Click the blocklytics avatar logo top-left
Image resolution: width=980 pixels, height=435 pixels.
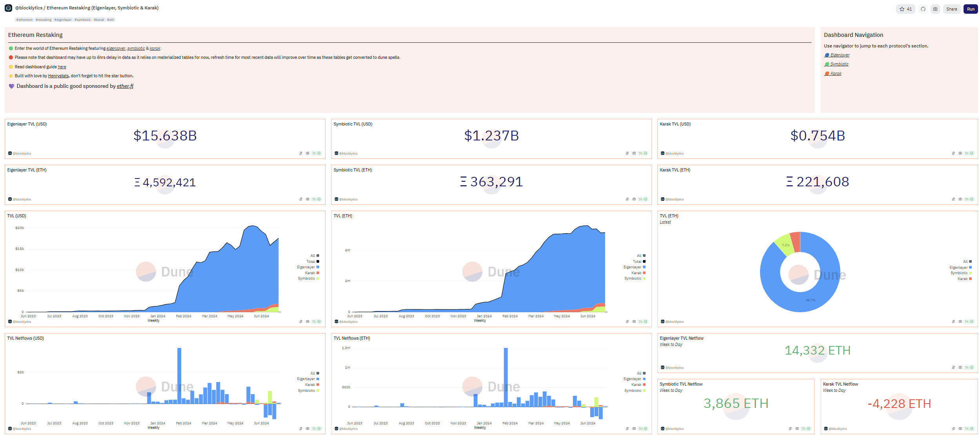[8, 8]
